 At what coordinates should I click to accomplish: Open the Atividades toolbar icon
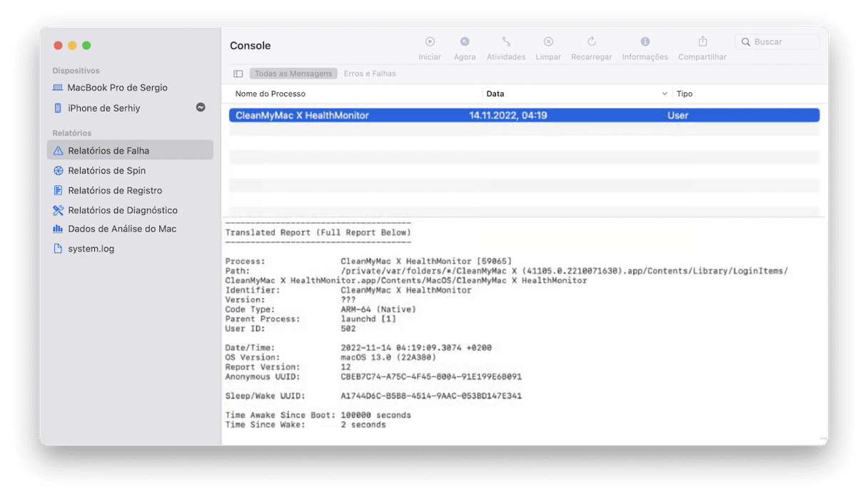(506, 42)
